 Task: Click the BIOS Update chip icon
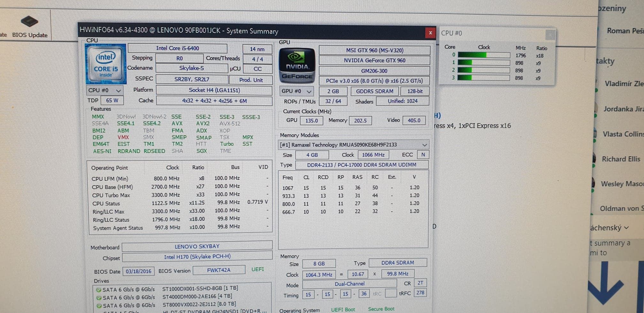click(29, 21)
